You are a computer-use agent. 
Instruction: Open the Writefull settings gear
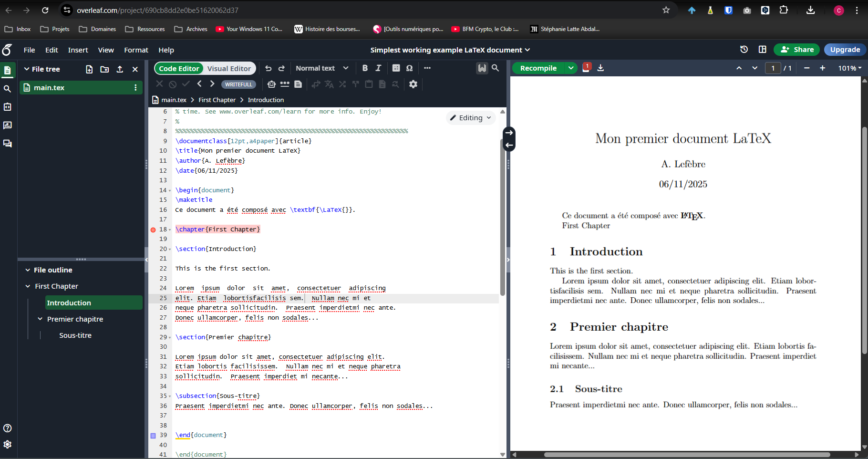click(x=413, y=84)
